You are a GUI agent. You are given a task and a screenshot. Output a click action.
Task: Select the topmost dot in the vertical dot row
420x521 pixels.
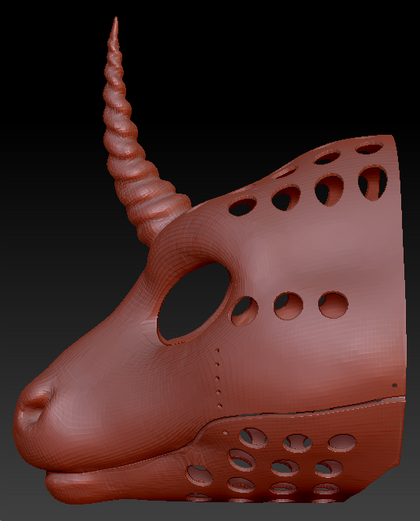(217, 350)
